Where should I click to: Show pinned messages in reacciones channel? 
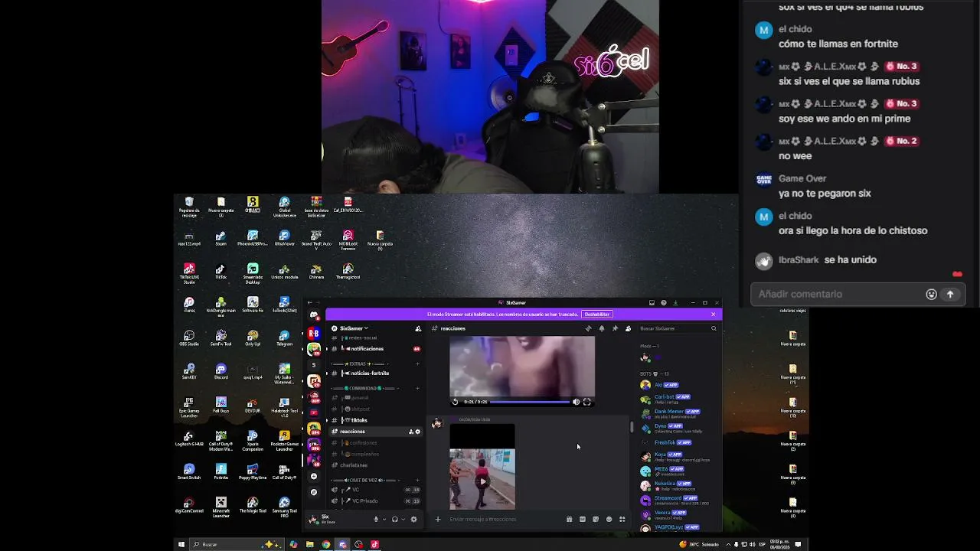[615, 328]
